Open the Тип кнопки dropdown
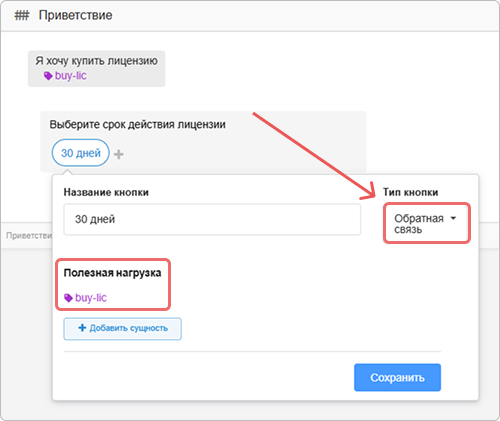The image size is (500, 421). [x=426, y=223]
